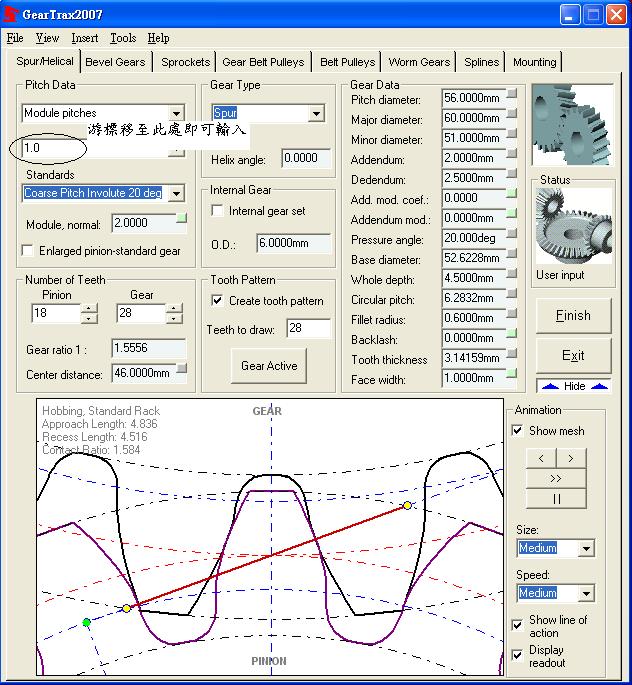Switch to the Splines tab
Image resolution: width=632 pixels, height=685 pixels.
pos(481,62)
